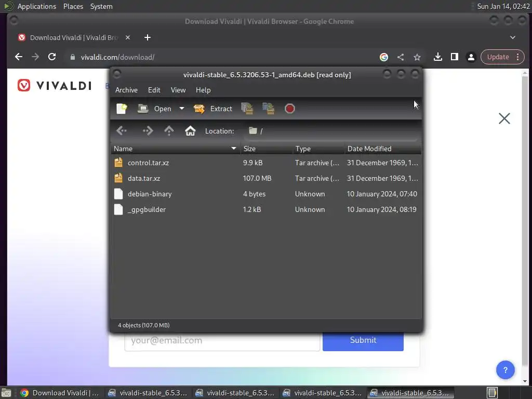Viewport: 532px width, 399px height.
Task: Select the Download Vivaldi browser tab
Action: pyautogui.click(x=74, y=37)
